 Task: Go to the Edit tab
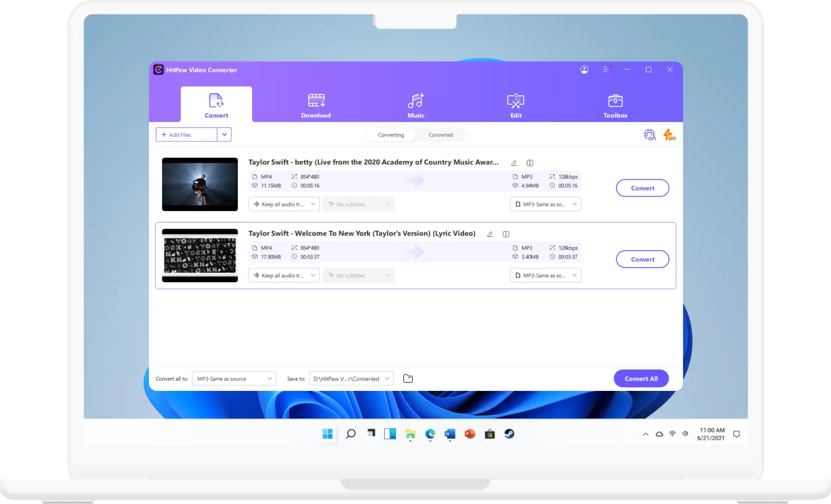[516, 105]
